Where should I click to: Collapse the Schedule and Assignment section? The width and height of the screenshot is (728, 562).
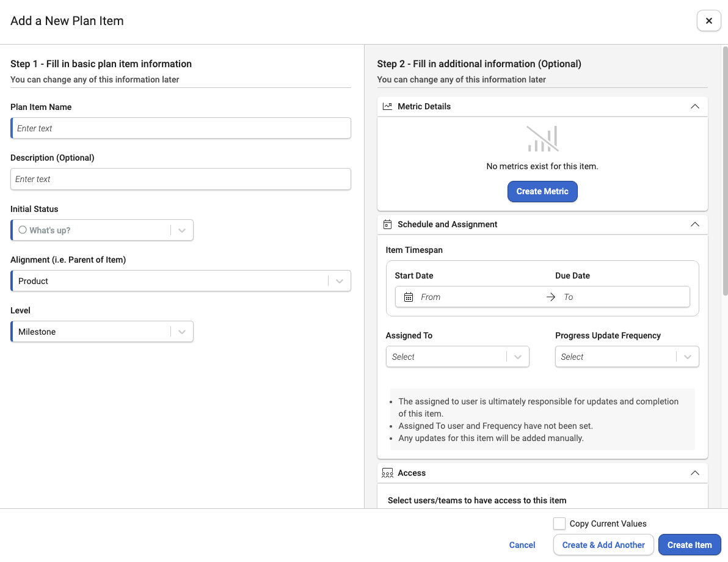[x=694, y=224]
